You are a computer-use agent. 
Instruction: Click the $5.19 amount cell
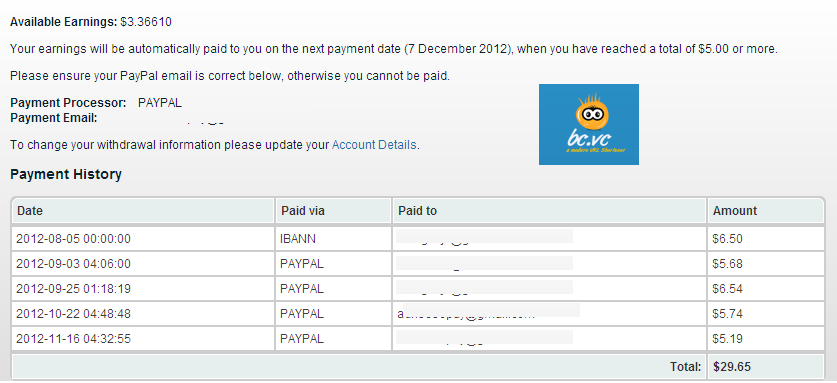(x=765, y=339)
